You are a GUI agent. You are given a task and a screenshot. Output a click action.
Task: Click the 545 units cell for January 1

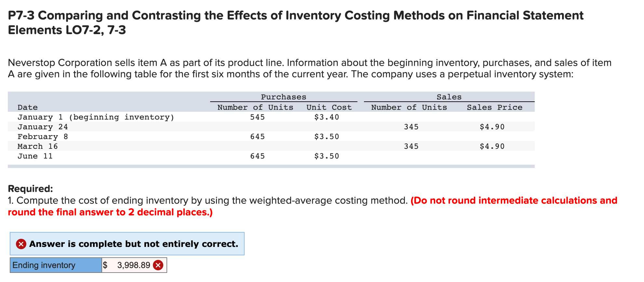point(257,117)
